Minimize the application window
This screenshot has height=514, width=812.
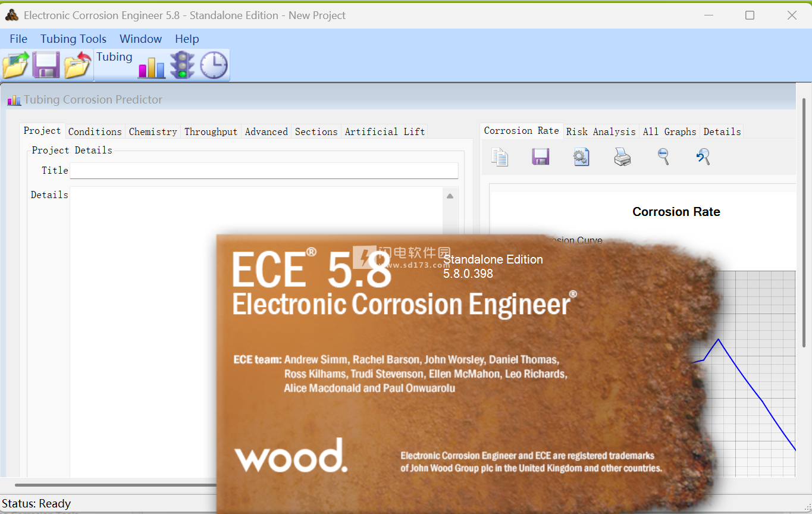tap(708, 15)
